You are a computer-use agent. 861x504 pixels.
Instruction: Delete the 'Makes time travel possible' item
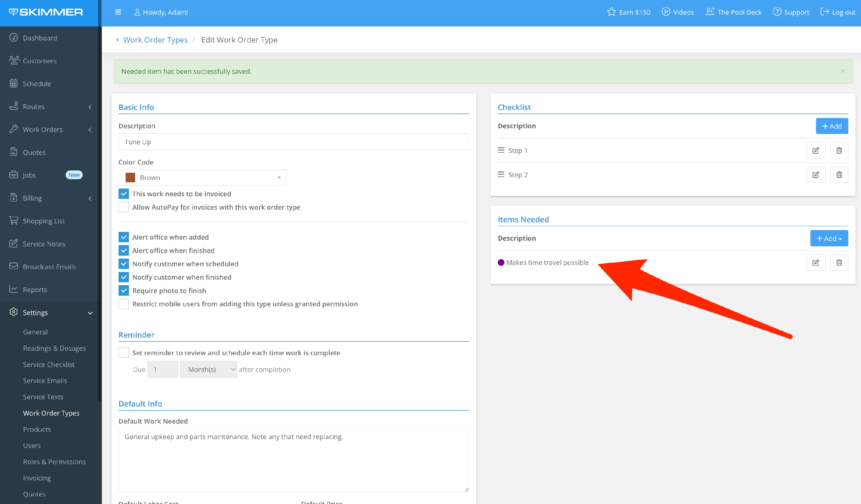point(839,262)
